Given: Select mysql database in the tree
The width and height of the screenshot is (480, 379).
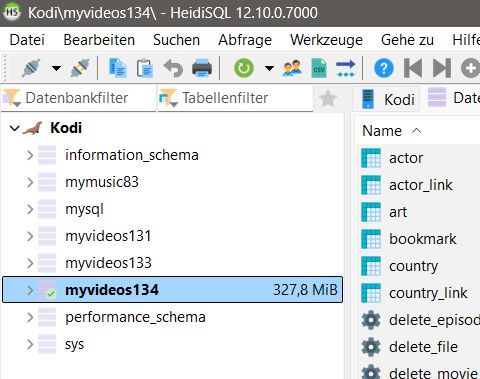Looking at the screenshot, I should 84,209.
